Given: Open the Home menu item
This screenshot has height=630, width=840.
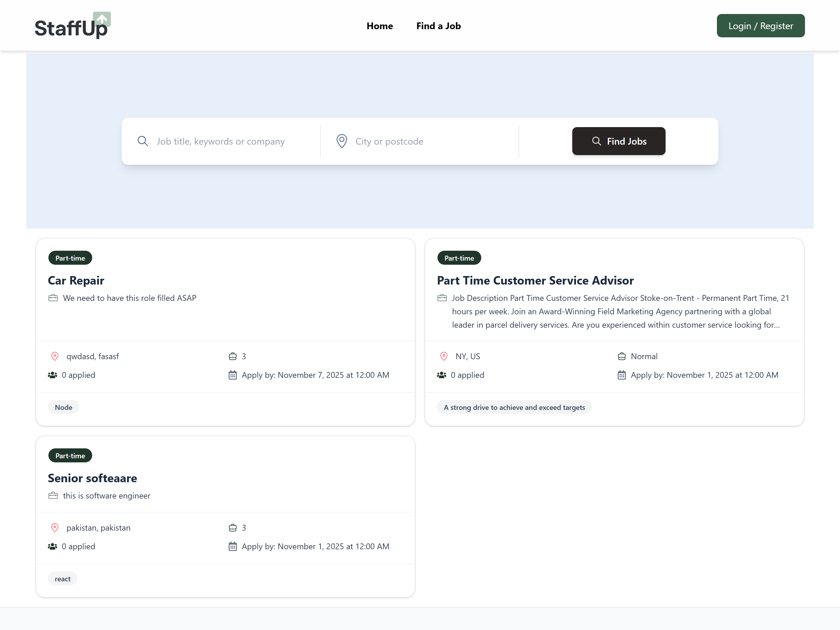Looking at the screenshot, I should tap(379, 26).
